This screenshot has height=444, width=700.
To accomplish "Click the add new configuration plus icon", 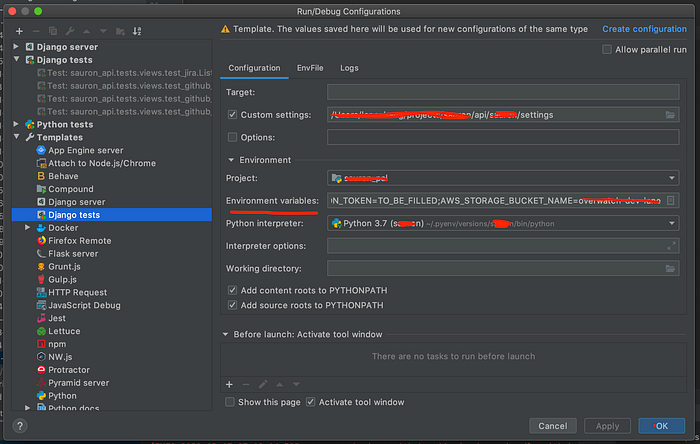I will [19, 31].
